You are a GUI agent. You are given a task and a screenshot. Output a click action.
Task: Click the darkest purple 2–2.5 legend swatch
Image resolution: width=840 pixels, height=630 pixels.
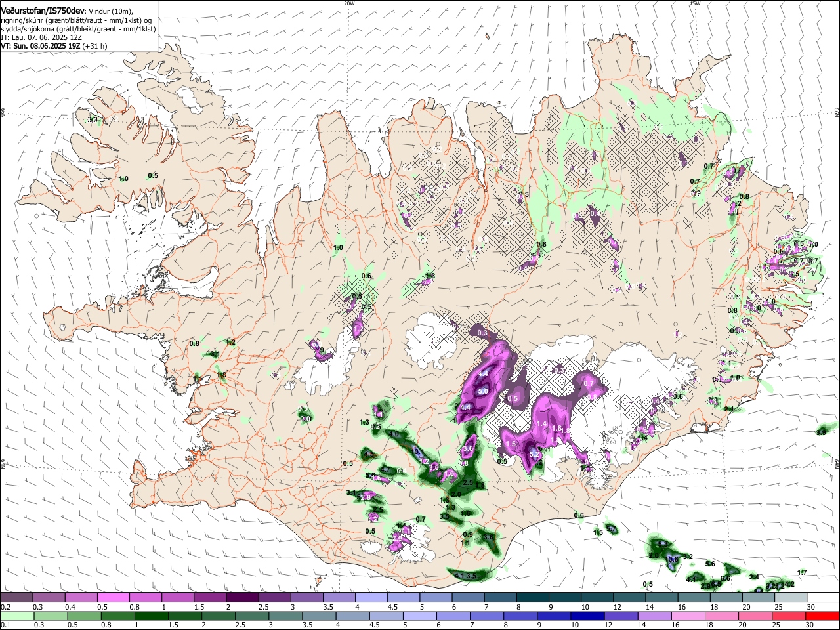pos(242,598)
